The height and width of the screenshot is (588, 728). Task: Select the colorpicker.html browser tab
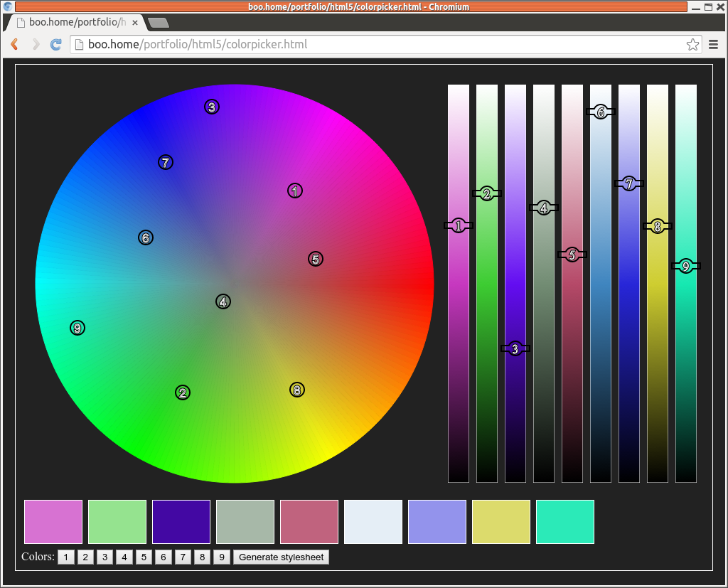(x=75, y=22)
